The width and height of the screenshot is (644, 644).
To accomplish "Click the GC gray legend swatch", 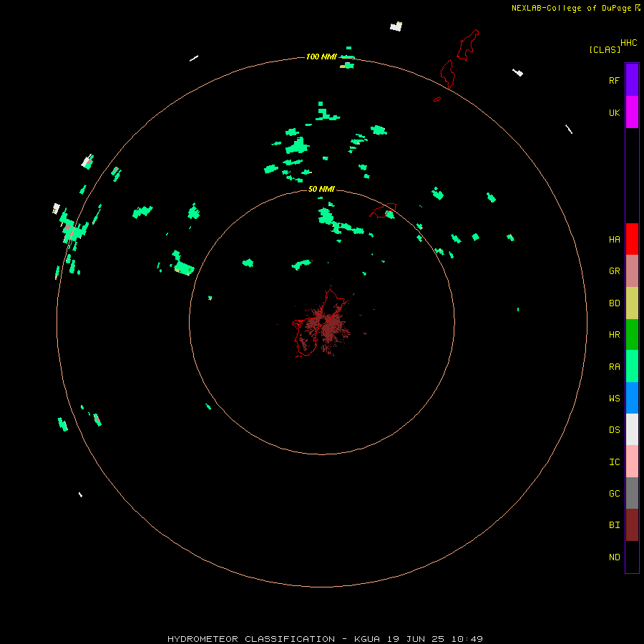I will (x=632, y=493).
